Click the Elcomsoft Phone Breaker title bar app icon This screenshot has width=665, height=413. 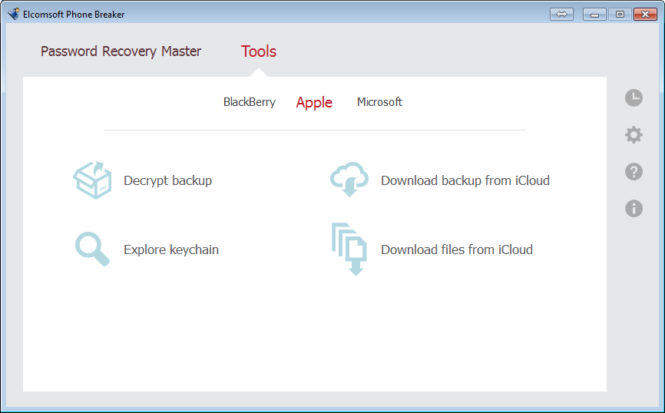tap(14, 14)
